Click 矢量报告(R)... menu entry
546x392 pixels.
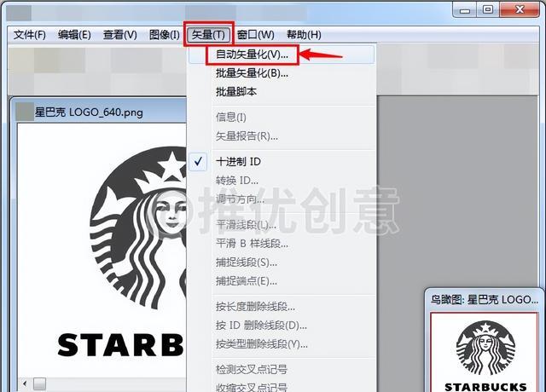(x=282, y=136)
